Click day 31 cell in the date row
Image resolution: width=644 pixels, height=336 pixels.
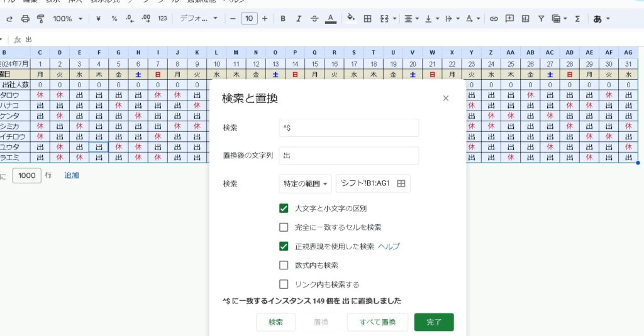tap(628, 63)
